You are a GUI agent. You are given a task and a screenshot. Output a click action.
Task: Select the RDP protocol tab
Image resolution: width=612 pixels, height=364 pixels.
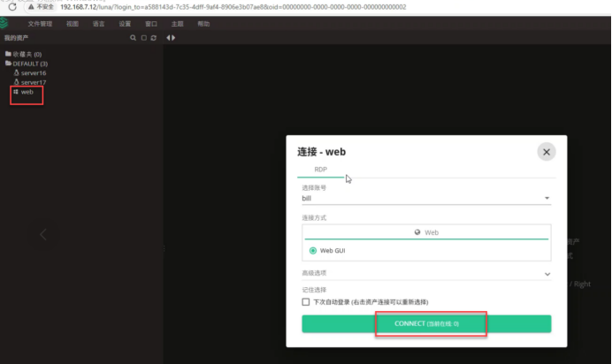(320, 170)
